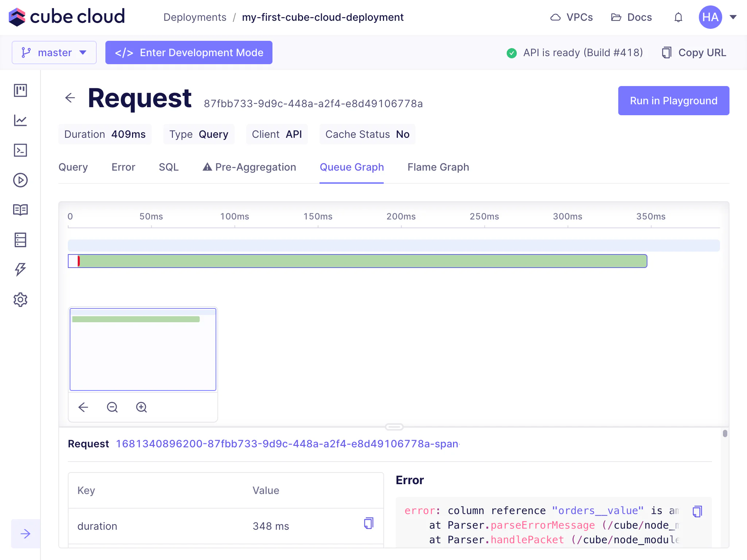Expand the sidebar with bottom arrow
The height and width of the screenshot is (560, 747).
26,534
